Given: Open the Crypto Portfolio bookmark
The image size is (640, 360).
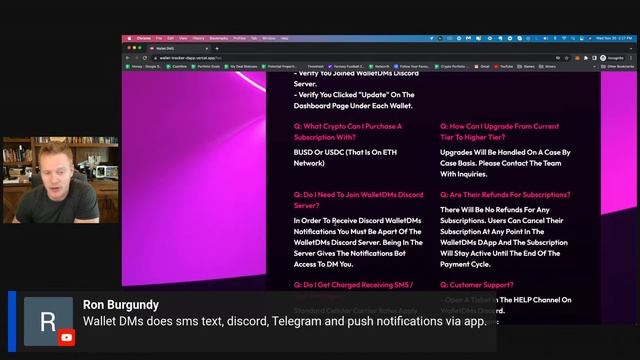Looking at the screenshot, I should pos(452,66).
